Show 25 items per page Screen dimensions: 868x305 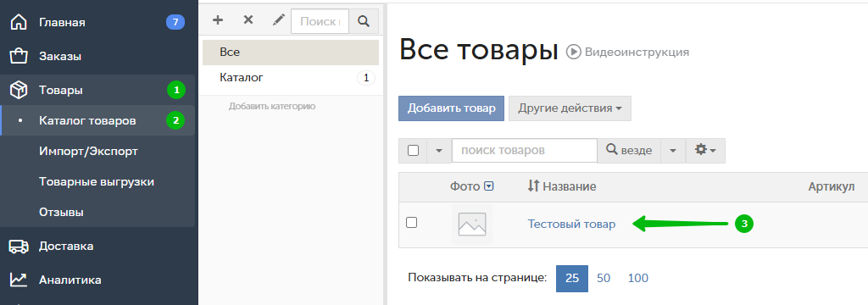click(572, 278)
